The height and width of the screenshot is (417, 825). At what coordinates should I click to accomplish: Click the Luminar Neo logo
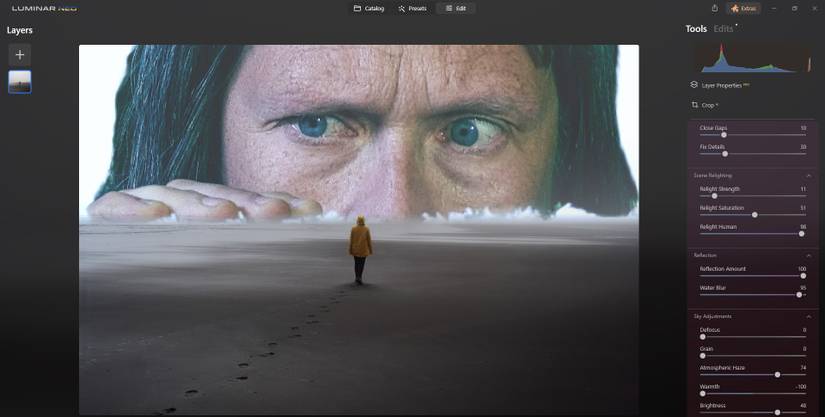tap(44, 8)
